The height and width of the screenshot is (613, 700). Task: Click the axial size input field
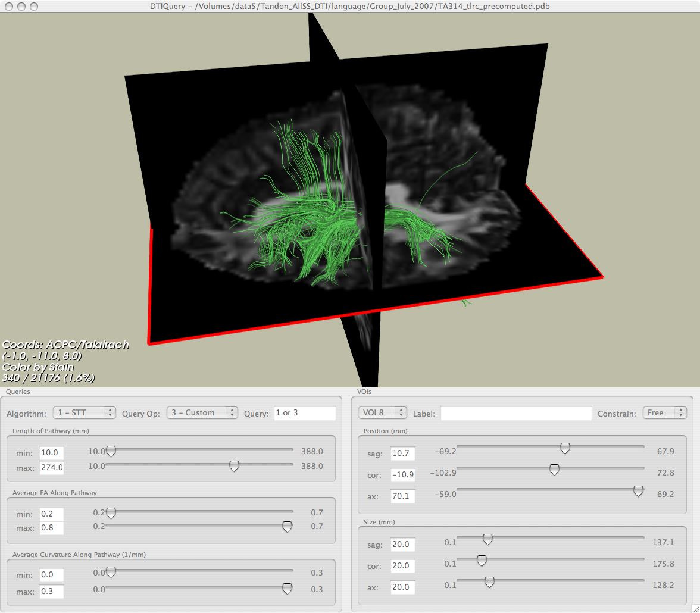pyautogui.click(x=402, y=587)
